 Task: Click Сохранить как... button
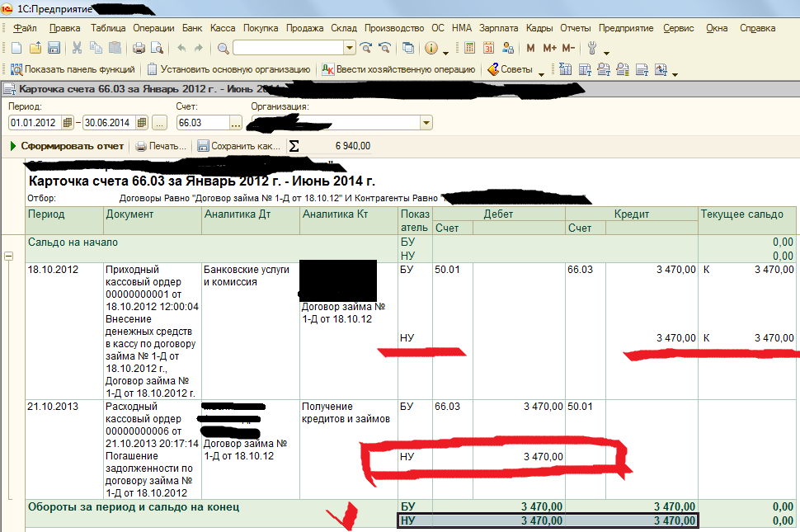(x=239, y=146)
